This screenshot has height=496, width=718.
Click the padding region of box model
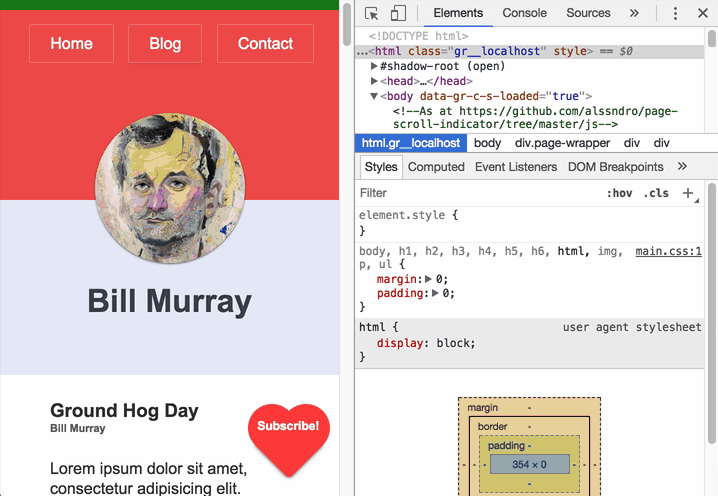click(506, 446)
